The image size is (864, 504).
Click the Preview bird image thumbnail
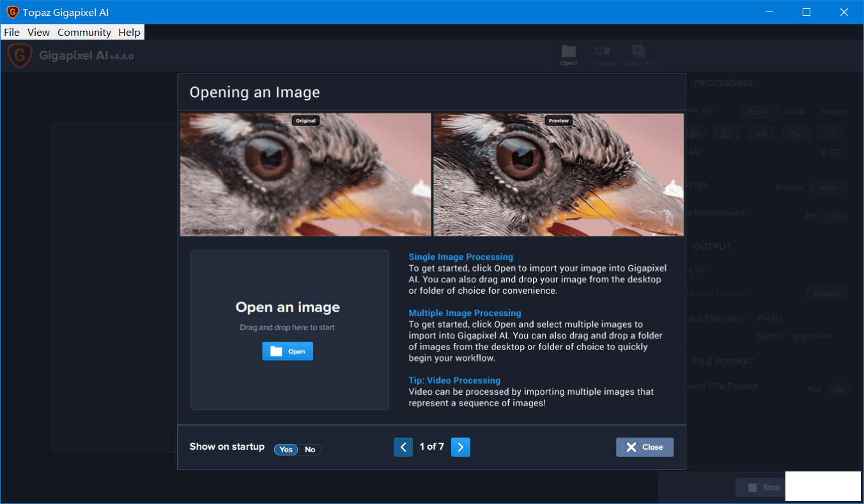click(x=559, y=174)
